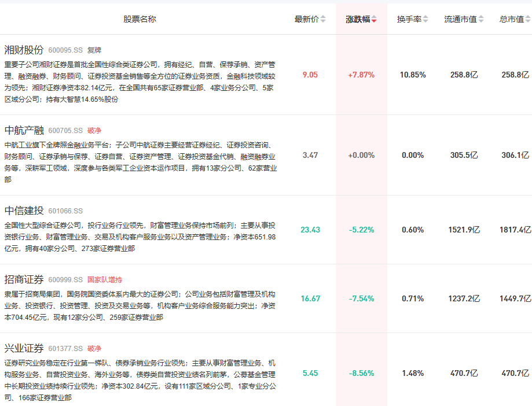Click the 国家队增持 tag on 招商证券
The width and height of the screenshot is (532, 406).
point(105,280)
